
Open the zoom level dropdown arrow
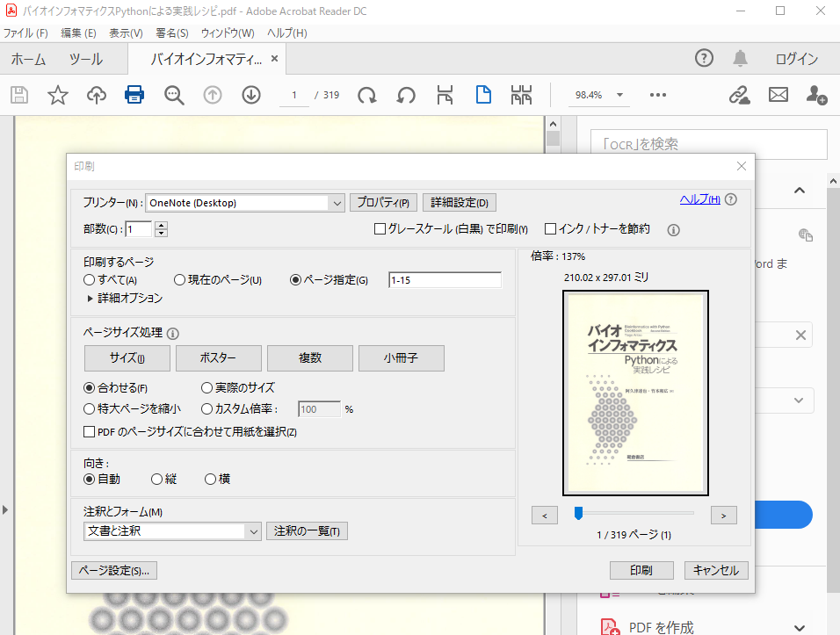tap(619, 95)
